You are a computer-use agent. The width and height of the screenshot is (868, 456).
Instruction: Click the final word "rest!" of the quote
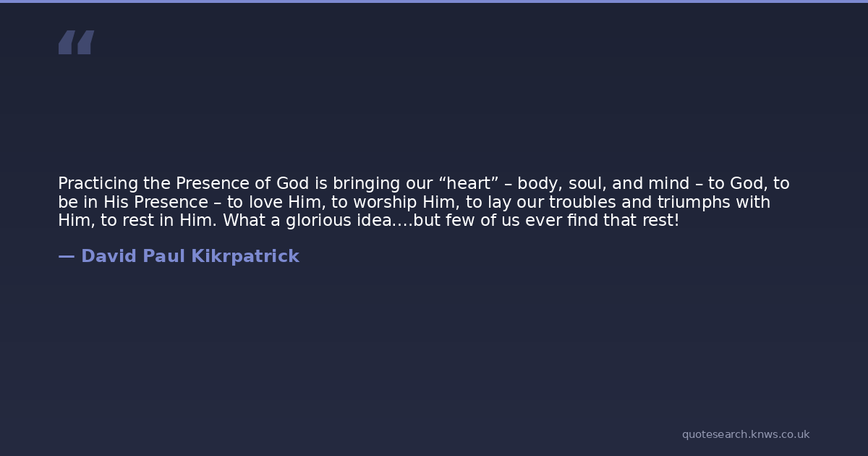coord(660,221)
